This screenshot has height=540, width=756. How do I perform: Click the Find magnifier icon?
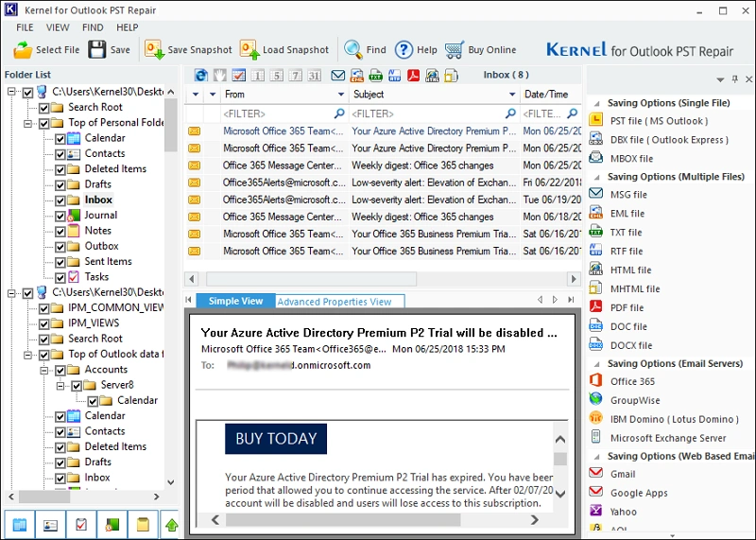tap(353, 49)
